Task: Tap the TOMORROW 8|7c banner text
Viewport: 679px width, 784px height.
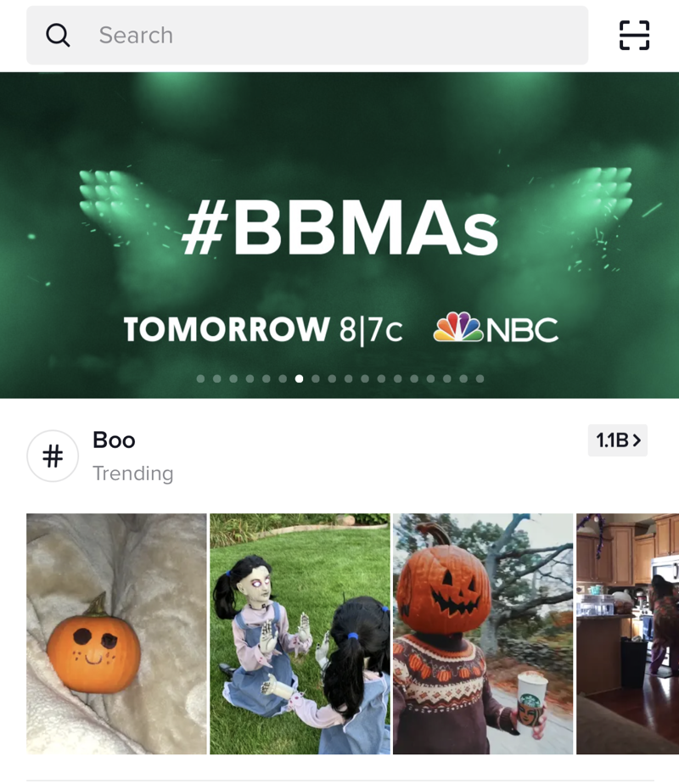Action: click(x=263, y=329)
